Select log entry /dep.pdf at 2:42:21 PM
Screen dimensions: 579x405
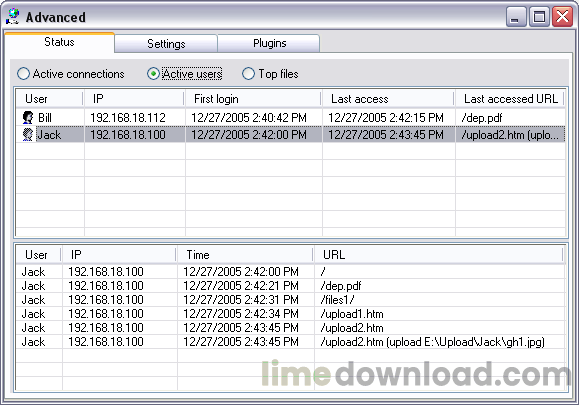(290, 286)
